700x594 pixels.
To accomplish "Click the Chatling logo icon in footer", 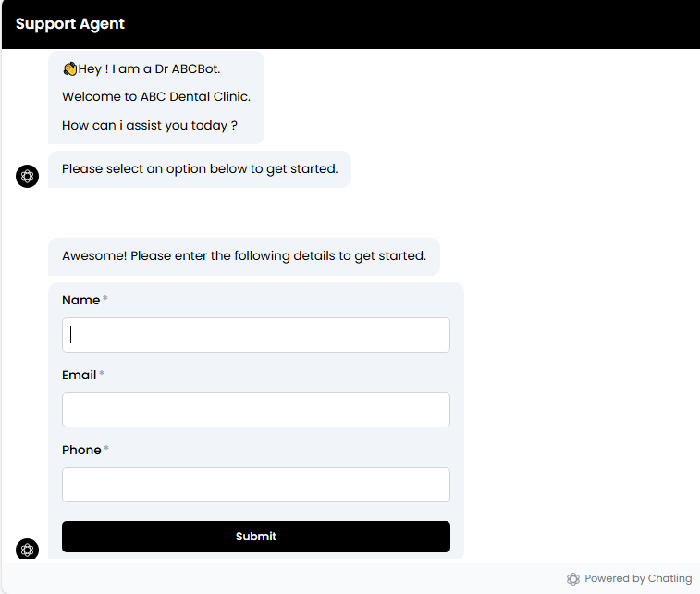I will click(x=573, y=579).
